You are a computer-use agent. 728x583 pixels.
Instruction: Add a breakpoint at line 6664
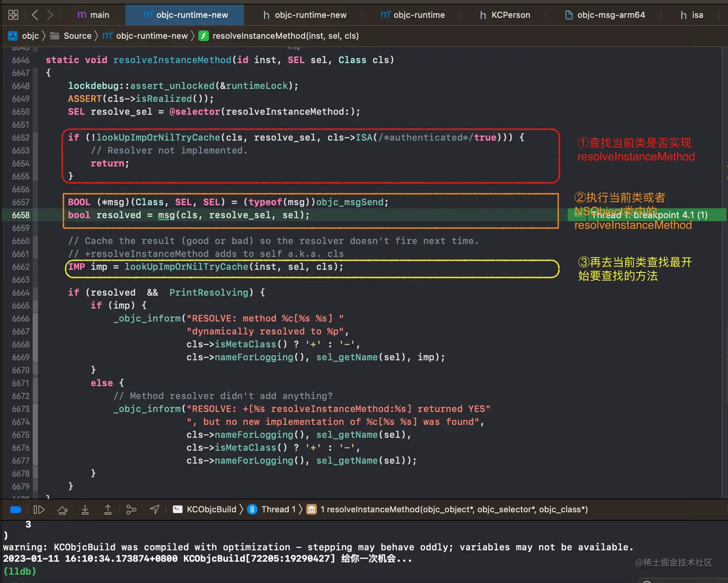pos(21,293)
